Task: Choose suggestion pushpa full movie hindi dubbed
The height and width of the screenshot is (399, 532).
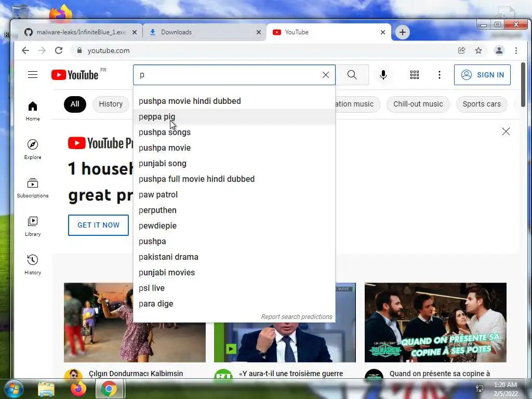Action: coord(234,179)
